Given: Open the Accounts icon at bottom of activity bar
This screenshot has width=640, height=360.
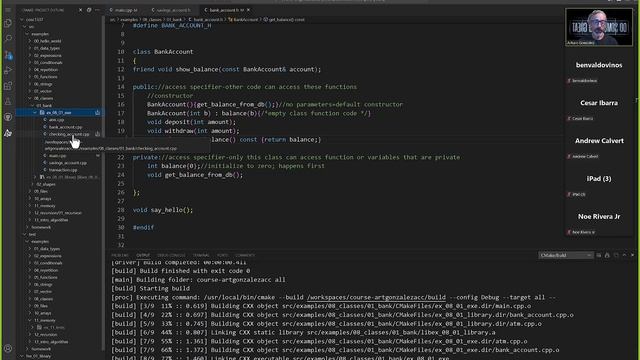Looking at the screenshot, I should [8, 349].
